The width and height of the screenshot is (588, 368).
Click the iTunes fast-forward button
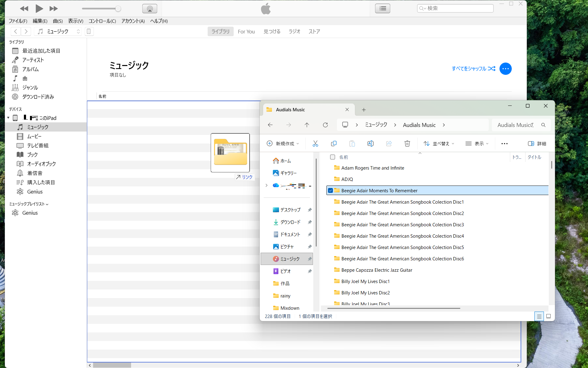pos(54,9)
